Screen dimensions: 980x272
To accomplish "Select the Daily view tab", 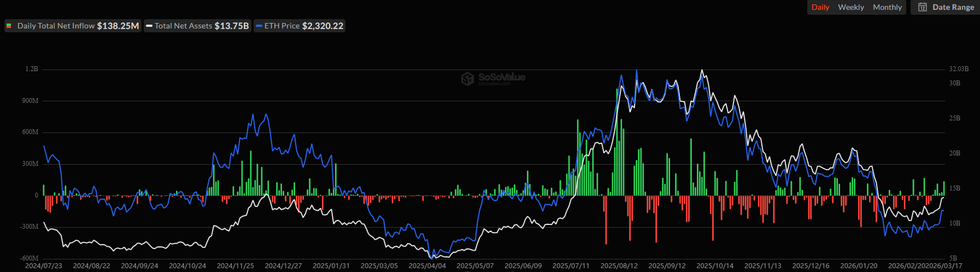I will tap(820, 7).
